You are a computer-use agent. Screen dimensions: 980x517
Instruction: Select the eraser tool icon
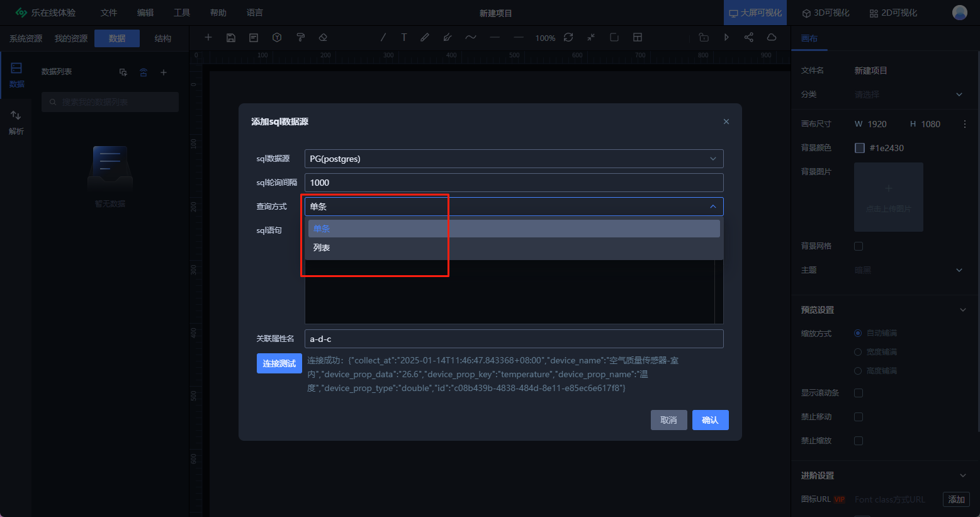(323, 38)
